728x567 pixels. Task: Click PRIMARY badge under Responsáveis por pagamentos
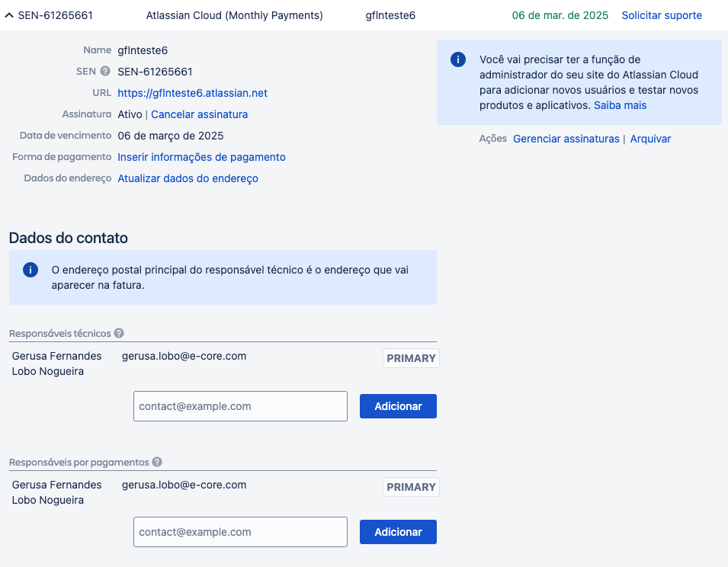[411, 487]
